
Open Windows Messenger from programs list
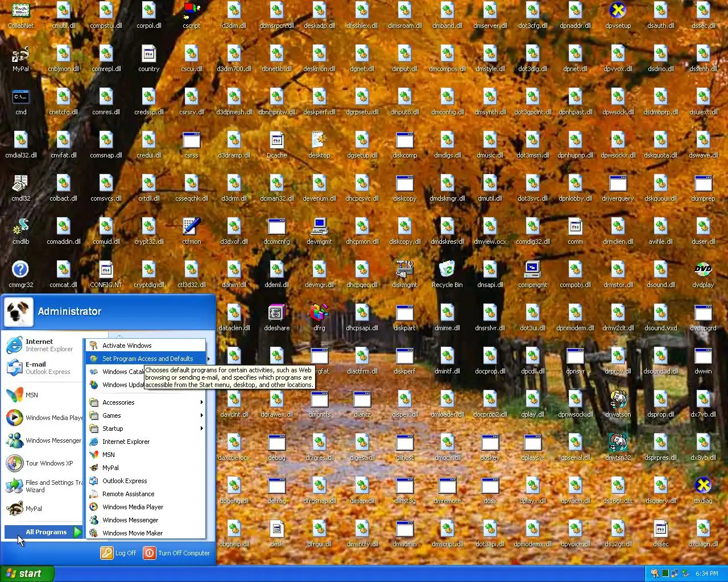pos(146,520)
